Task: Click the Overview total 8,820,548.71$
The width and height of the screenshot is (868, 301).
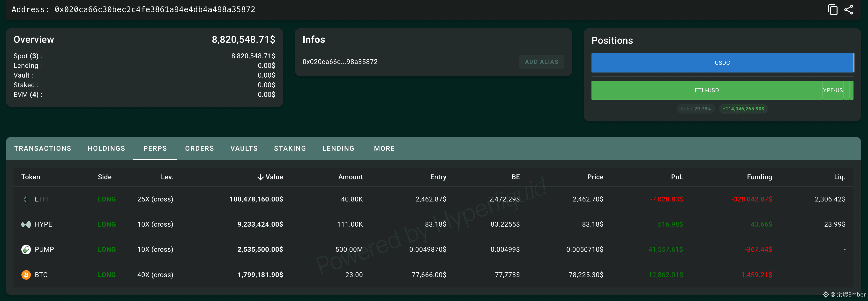Action: pyautogui.click(x=243, y=40)
